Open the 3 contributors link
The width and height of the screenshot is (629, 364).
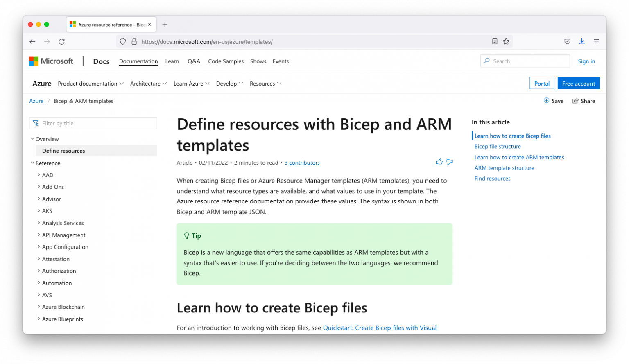pos(302,163)
